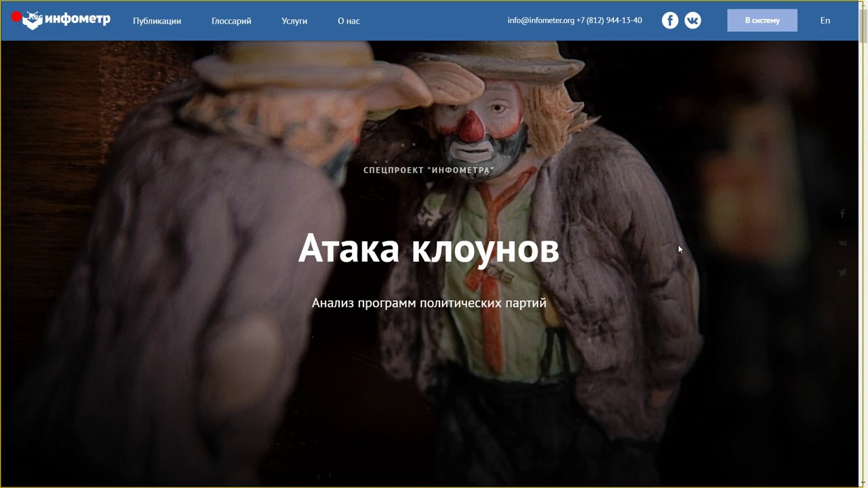The height and width of the screenshot is (488, 868).
Task: Open the О нас page
Action: tap(349, 21)
